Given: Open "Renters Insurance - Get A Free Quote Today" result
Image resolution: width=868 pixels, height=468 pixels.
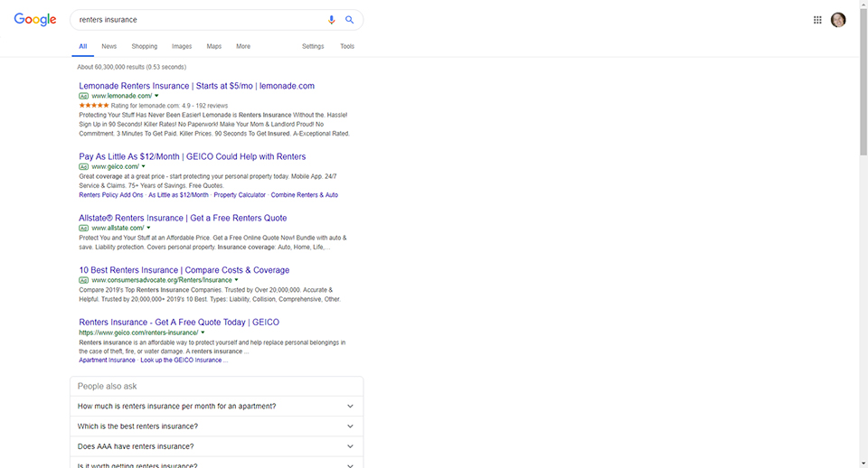Looking at the screenshot, I should (179, 322).
